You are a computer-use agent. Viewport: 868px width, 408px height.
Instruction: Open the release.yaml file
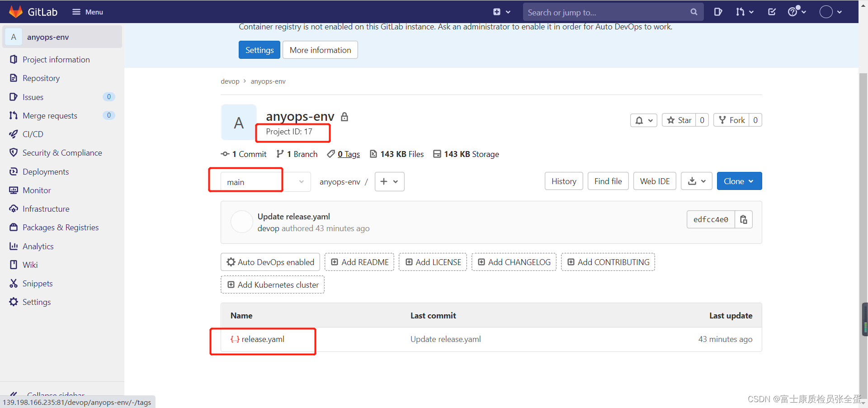pos(263,339)
